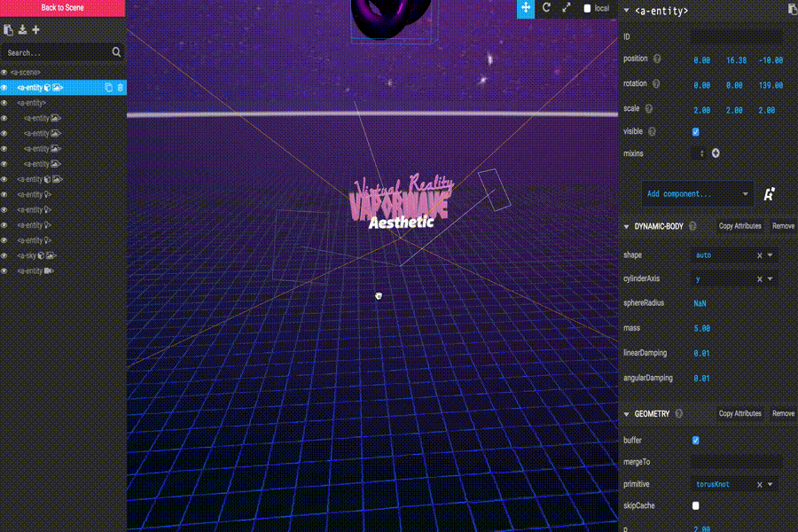Click the entity search field

click(x=57, y=53)
